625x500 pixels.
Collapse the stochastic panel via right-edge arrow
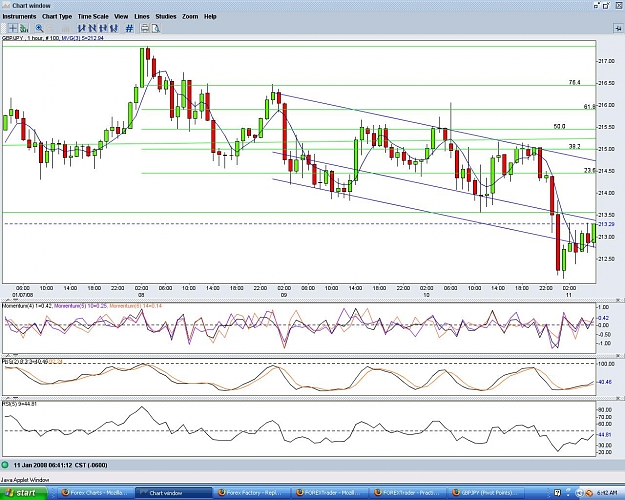619,356
